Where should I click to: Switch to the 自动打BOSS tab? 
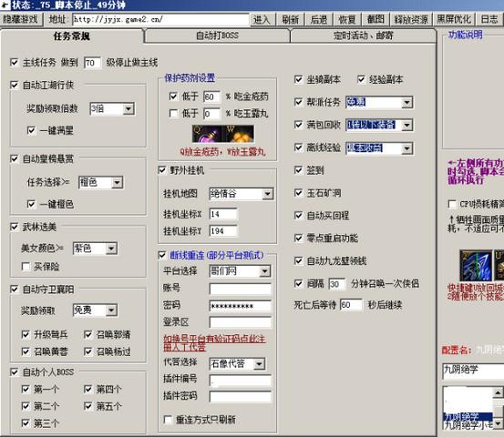(x=217, y=36)
